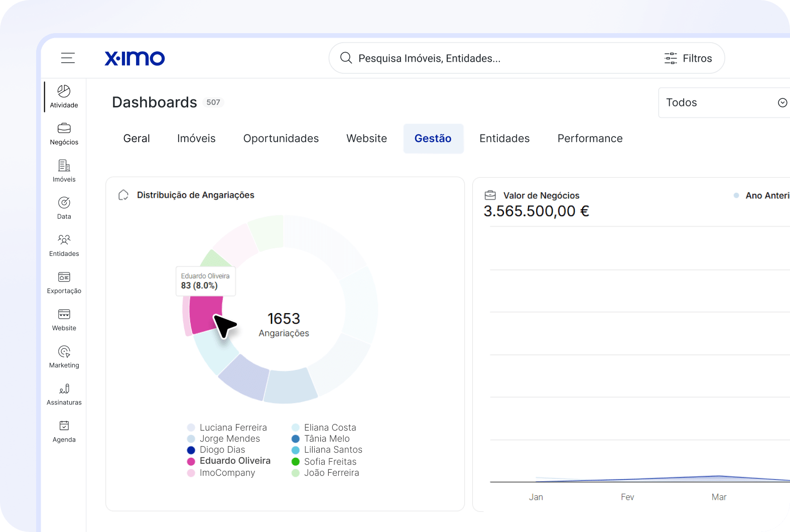This screenshot has height=532, width=790.
Task: Toggle Tânia Melo legend entry
Action: pyautogui.click(x=321, y=439)
